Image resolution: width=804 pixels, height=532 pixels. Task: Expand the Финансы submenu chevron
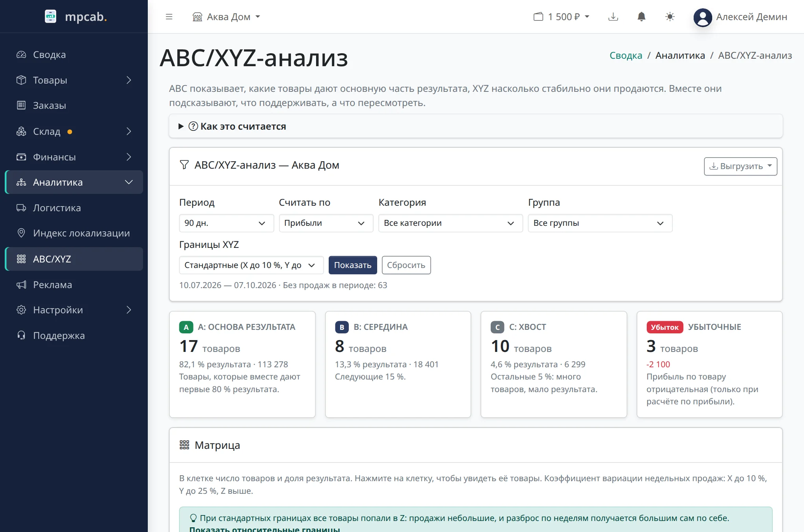tap(129, 157)
